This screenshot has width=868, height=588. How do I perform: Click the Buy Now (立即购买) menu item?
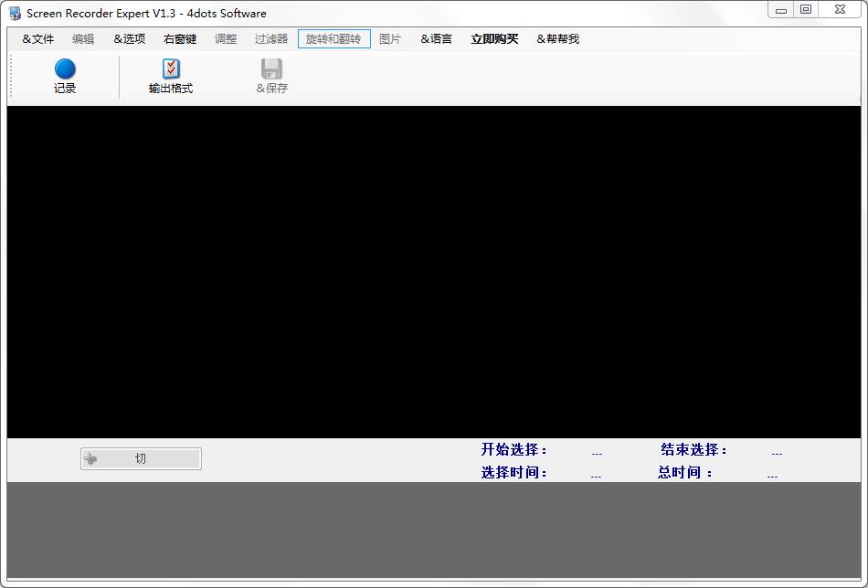[x=494, y=39]
